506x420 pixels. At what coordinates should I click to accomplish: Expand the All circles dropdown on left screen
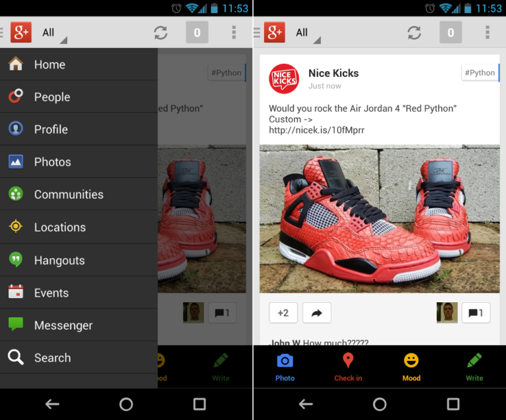point(54,33)
